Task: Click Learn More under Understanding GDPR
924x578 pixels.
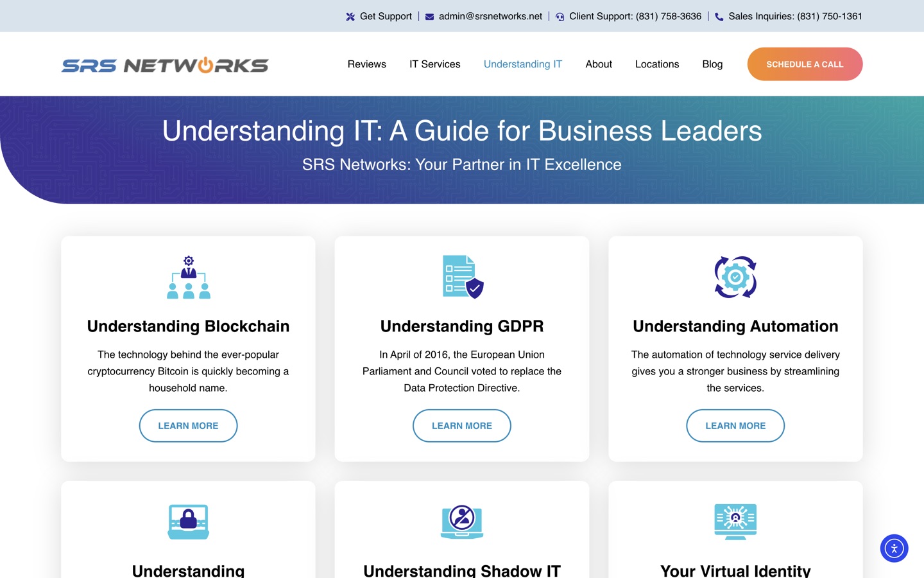Action: tap(462, 426)
